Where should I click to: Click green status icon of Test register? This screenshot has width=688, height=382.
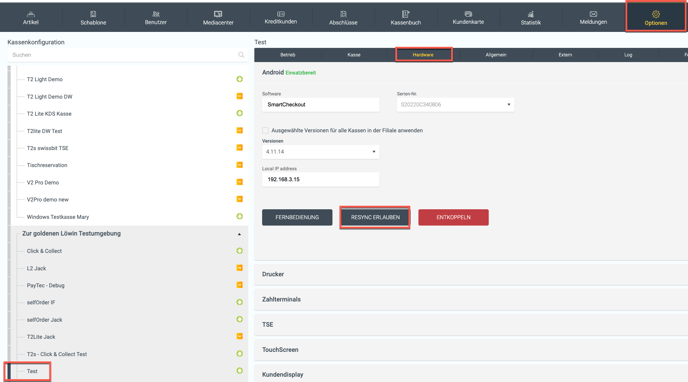click(x=240, y=371)
